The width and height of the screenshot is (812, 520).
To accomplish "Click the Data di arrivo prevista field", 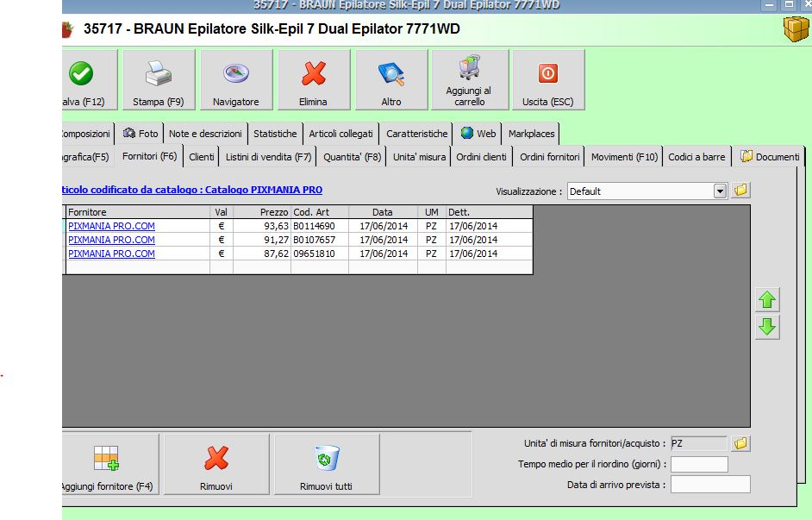I will point(710,485).
